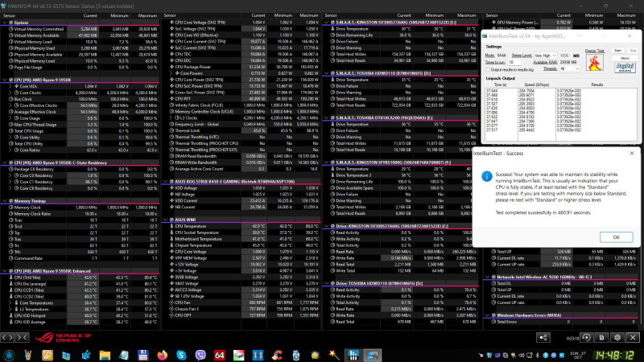Select the CPU (Tctl/Tdie) row

(80, 278)
